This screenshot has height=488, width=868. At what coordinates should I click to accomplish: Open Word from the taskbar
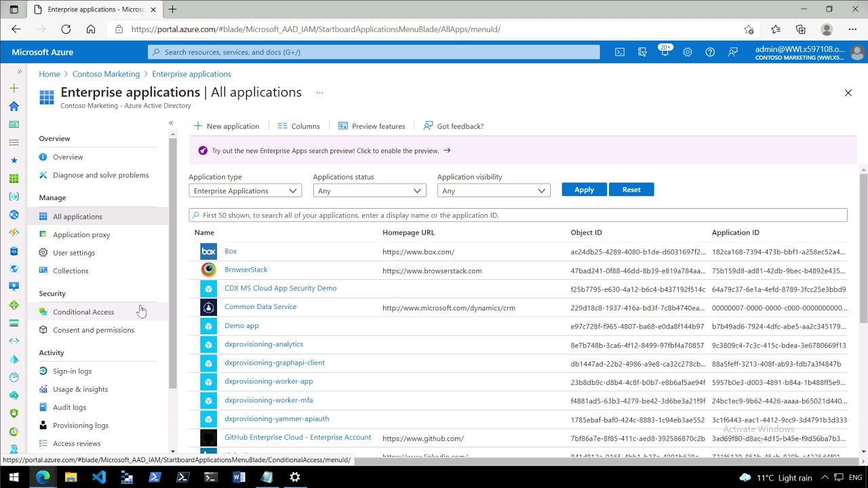pyautogui.click(x=239, y=477)
